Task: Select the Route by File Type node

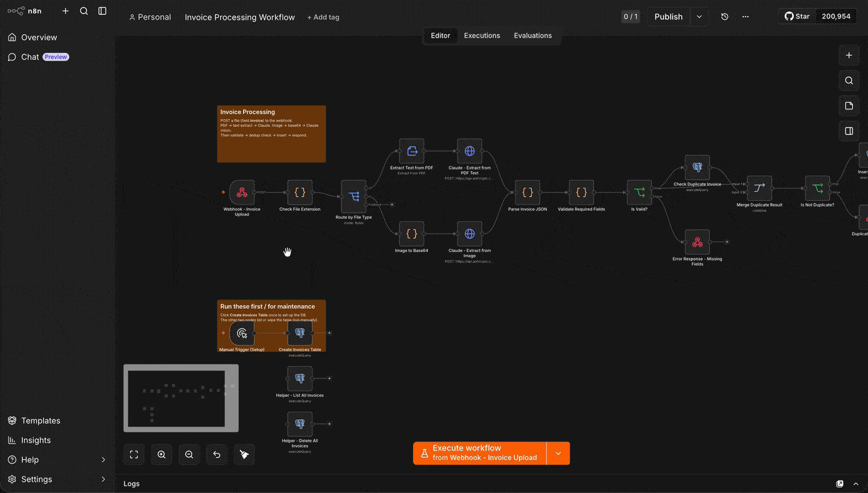Action: coord(354,197)
